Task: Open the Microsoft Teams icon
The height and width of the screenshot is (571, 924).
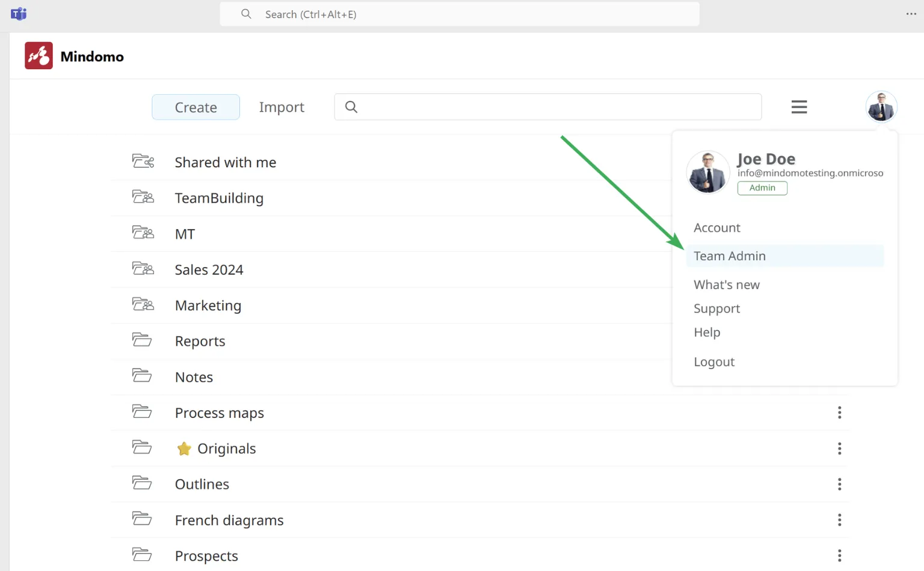Action: [x=19, y=14]
